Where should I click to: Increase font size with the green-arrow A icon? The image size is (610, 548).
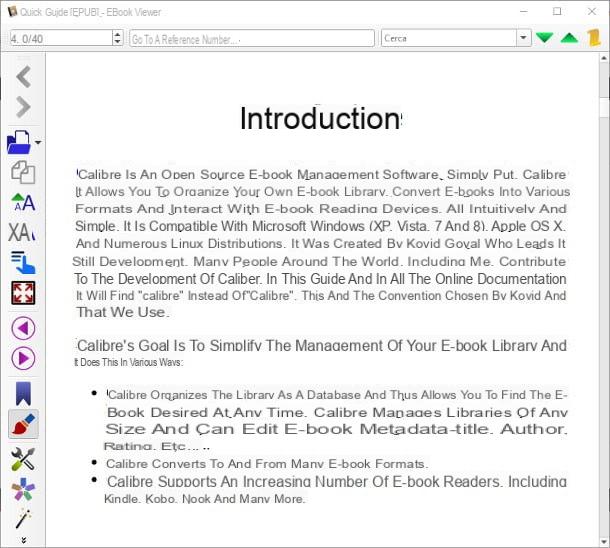[x=23, y=202]
